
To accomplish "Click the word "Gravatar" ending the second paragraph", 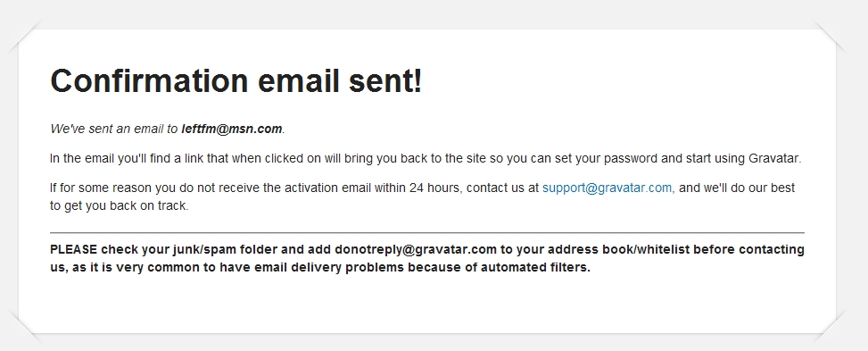I will 773,158.
